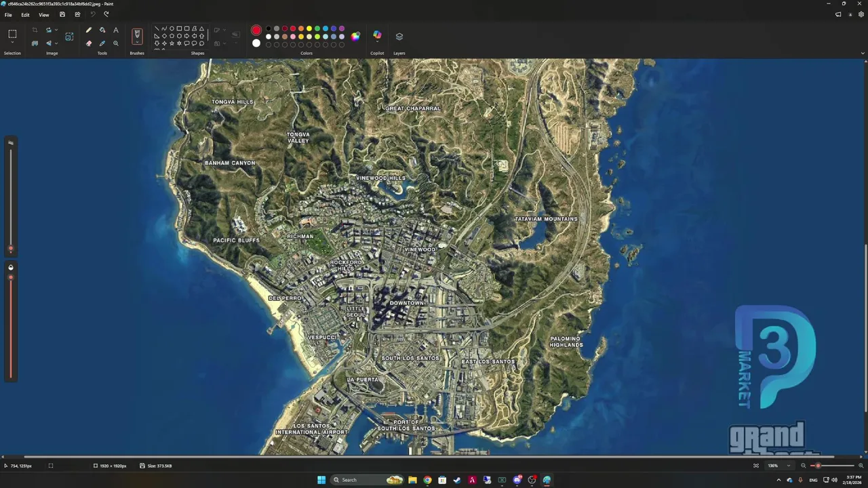Open the File menu
The image size is (868, 488).
(8, 14)
